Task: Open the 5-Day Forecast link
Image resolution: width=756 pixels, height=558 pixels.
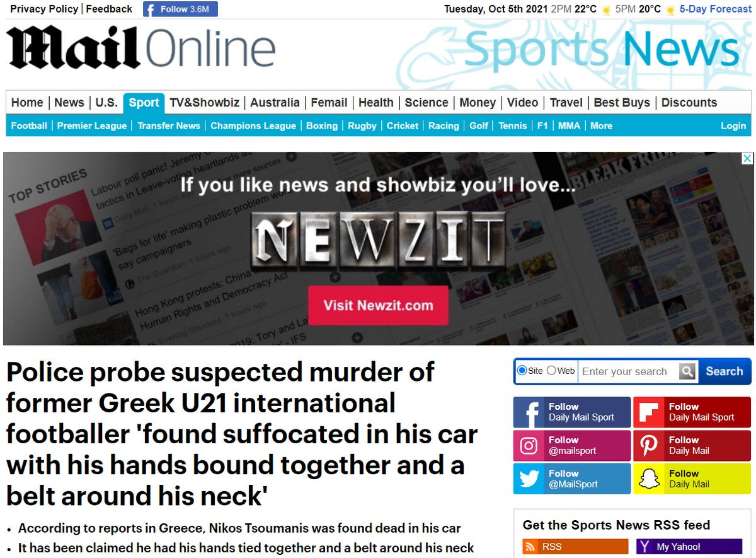Action: click(716, 9)
